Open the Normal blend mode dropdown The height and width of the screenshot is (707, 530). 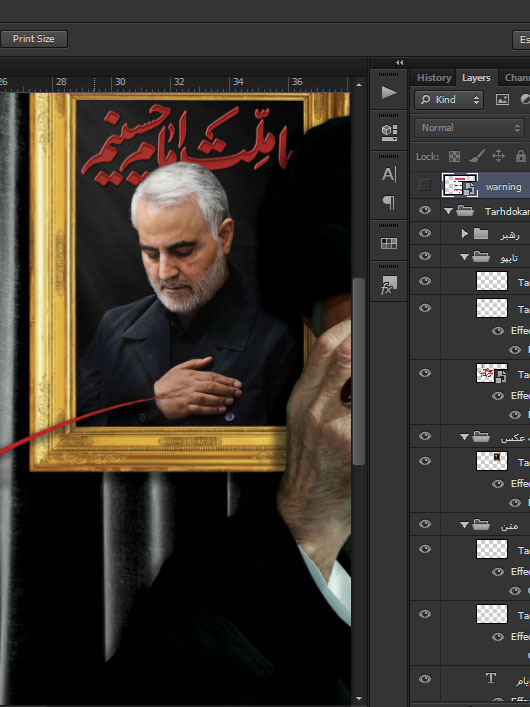[469, 128]
